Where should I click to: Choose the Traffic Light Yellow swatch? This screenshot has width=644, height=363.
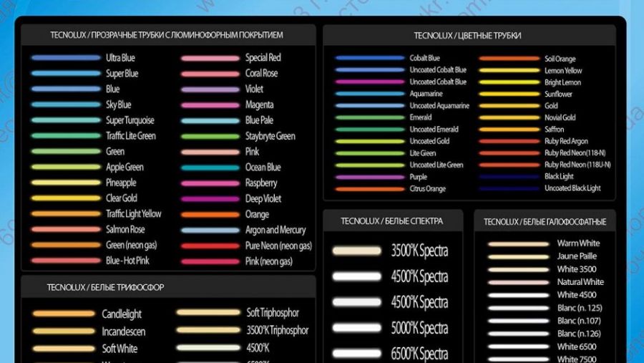(66, 214)
